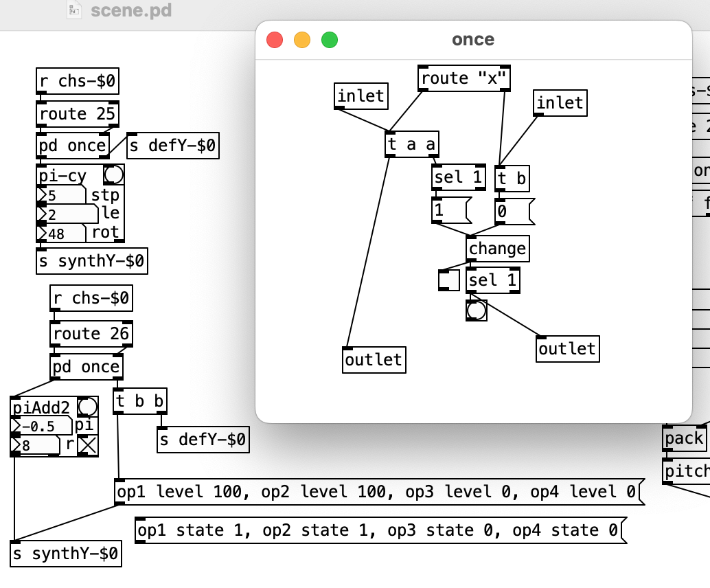The image size is (710, 588).
Task: Select the t a a object
Action: coord(411,144)
